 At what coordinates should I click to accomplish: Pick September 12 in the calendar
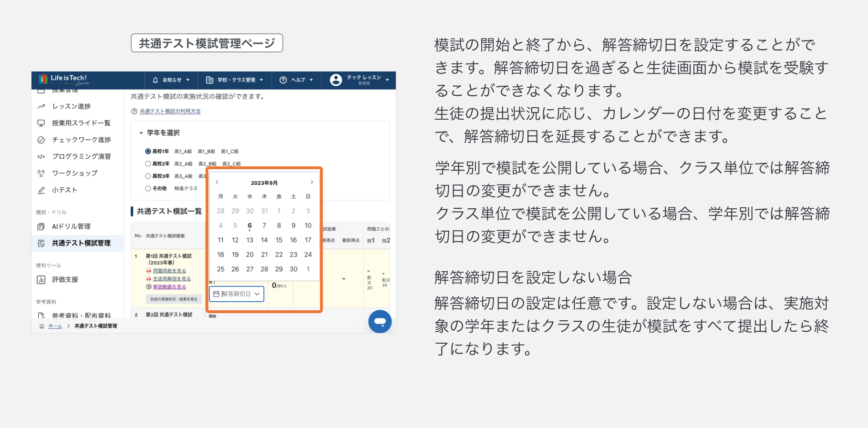point(235,240)
